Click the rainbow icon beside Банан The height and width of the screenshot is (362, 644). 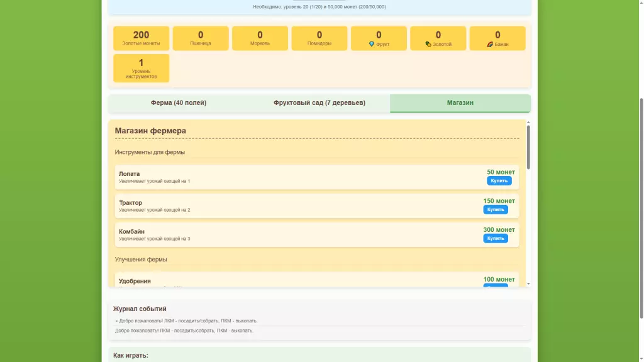(x=490, y=45)
